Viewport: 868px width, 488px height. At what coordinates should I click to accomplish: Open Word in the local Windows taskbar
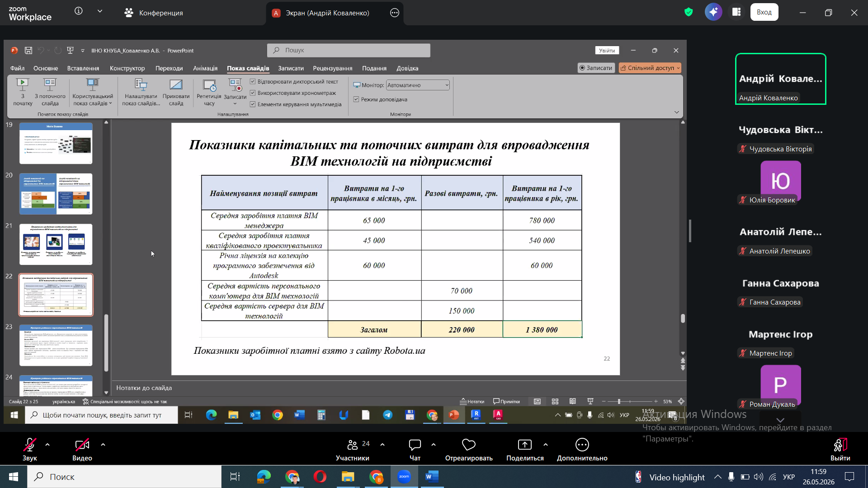tap(432, 477)
